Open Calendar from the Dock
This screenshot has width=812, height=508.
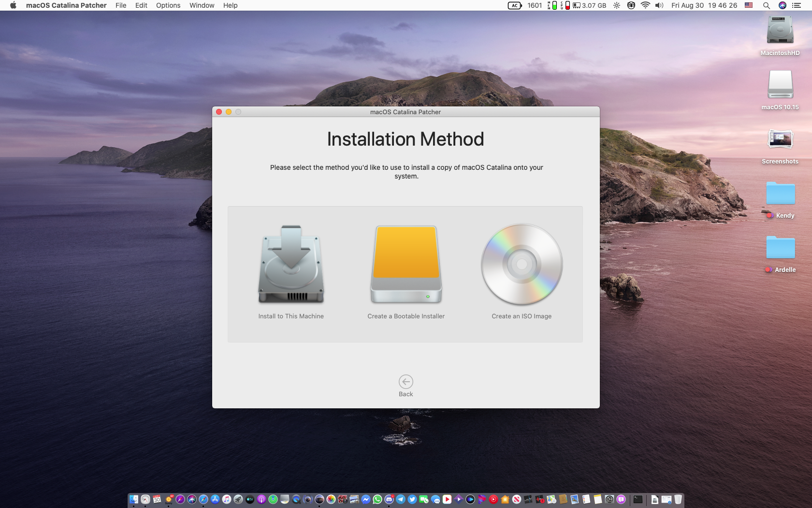(157, 499)
